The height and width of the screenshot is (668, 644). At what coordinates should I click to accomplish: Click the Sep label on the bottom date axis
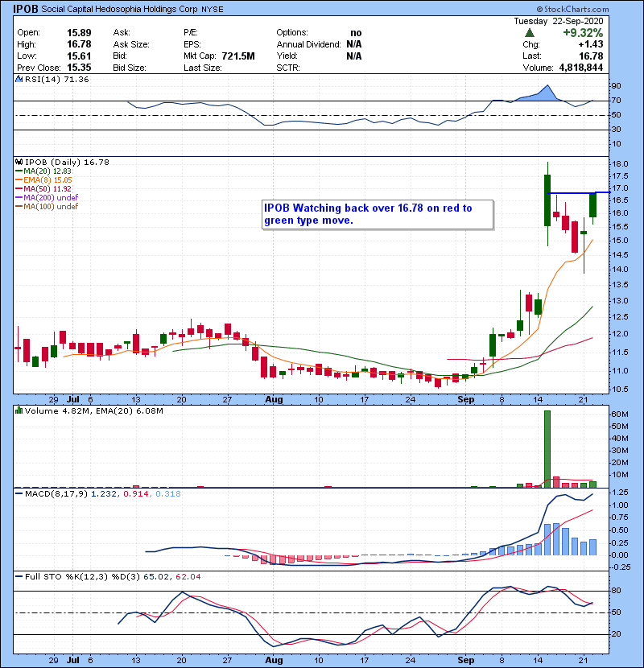(x=466, y=660)
